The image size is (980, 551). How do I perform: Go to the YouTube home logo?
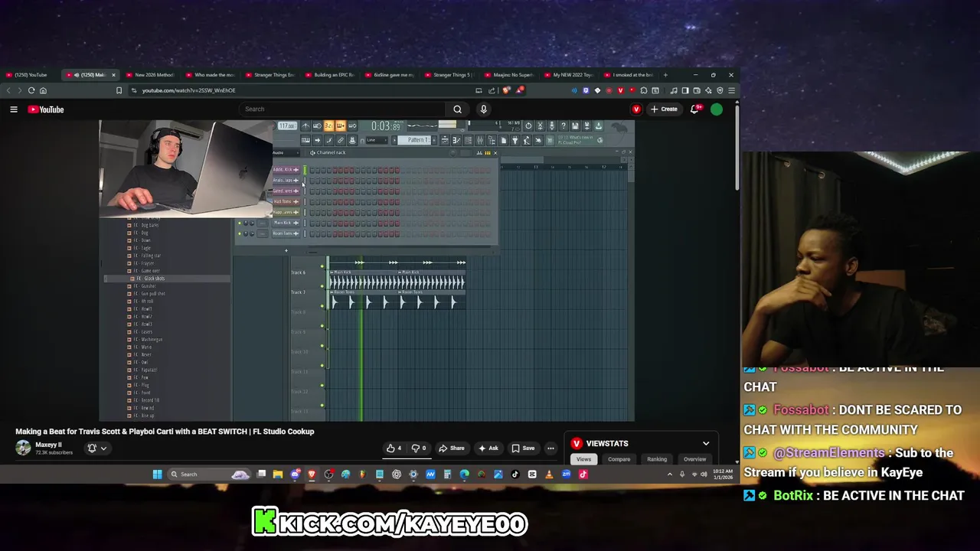46,109
